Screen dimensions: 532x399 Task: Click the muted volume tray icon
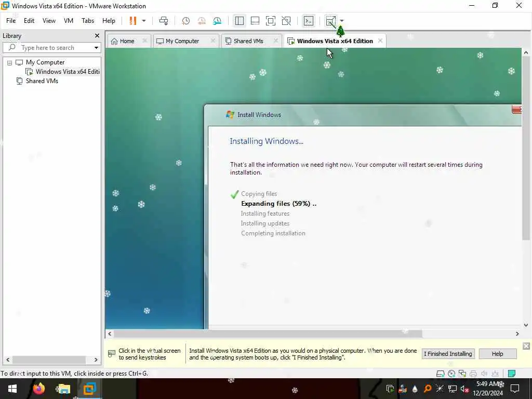point(464,389)
